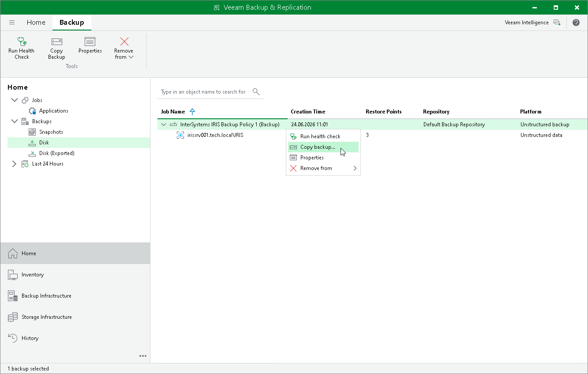Collapse the Jobs tree node

point(15,100)
